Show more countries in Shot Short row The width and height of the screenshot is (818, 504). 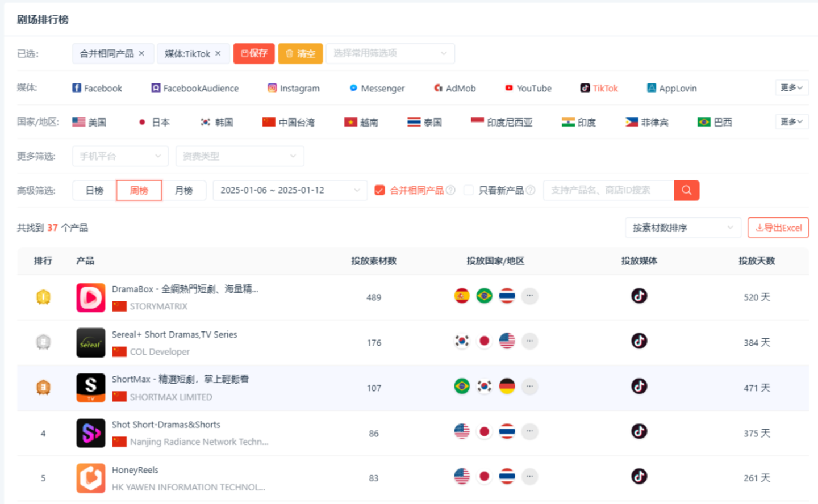[529, 431]
